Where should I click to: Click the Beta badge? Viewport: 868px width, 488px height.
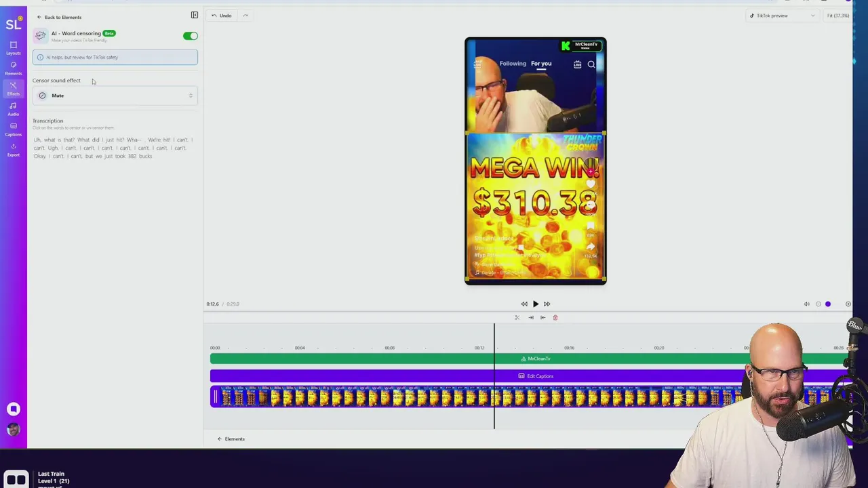(109, 33)
